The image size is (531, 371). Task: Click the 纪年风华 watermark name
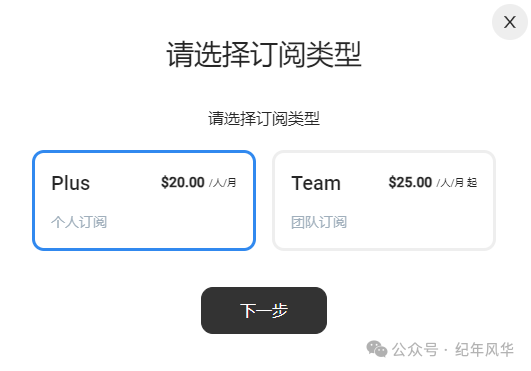point(484,350)
